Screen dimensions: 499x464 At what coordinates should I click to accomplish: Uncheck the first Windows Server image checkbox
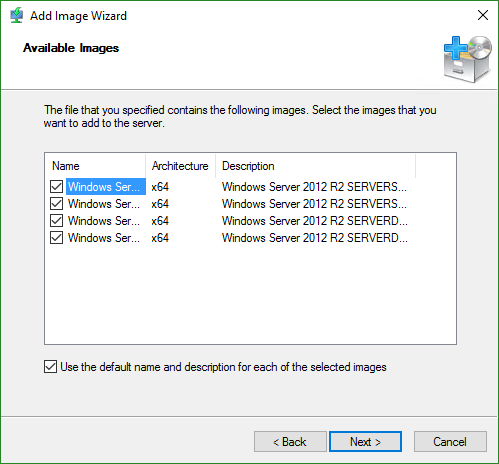coord(56,187)
